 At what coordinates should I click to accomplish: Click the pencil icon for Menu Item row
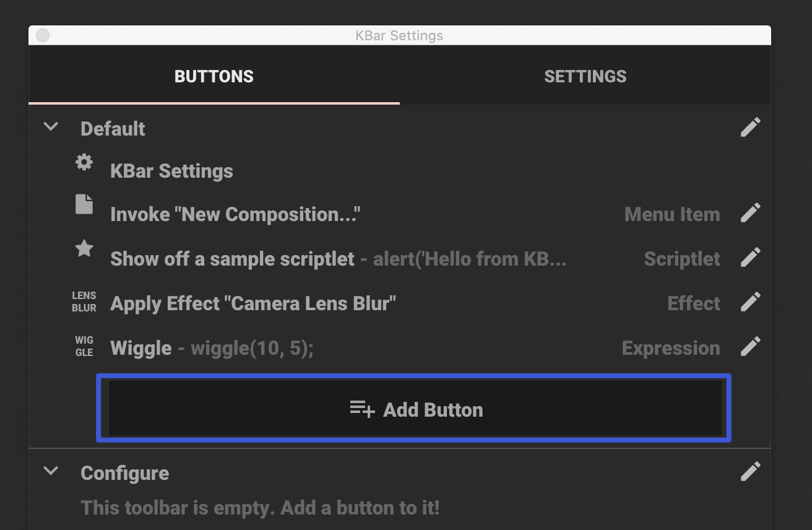point(750,213)
